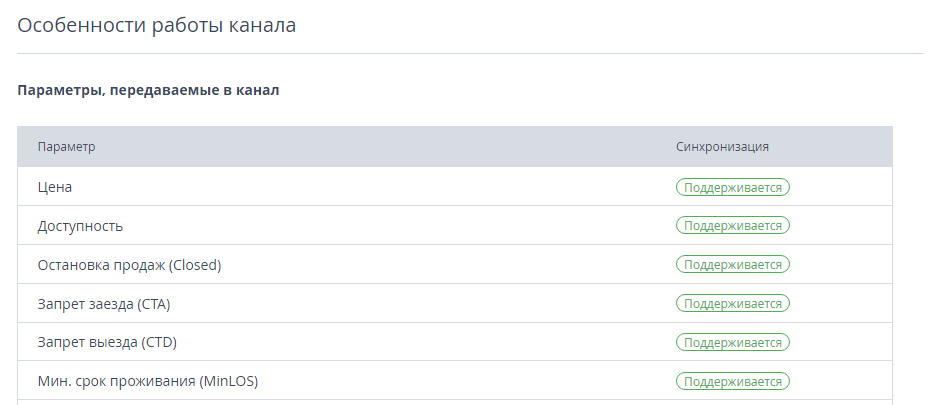The height and width of the screenshot is (405, 938).
Task: Click the horizontal divider under the page heading
Action: click(x=470, y=53)
